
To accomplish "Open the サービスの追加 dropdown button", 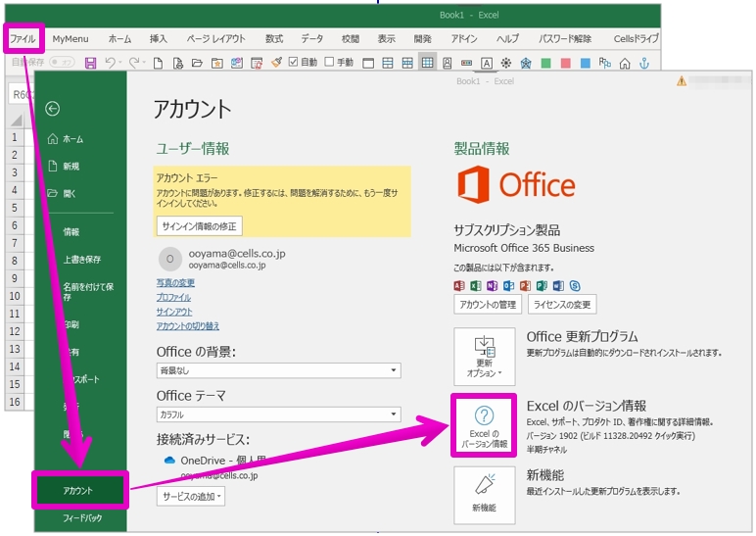I will (191, 497).
